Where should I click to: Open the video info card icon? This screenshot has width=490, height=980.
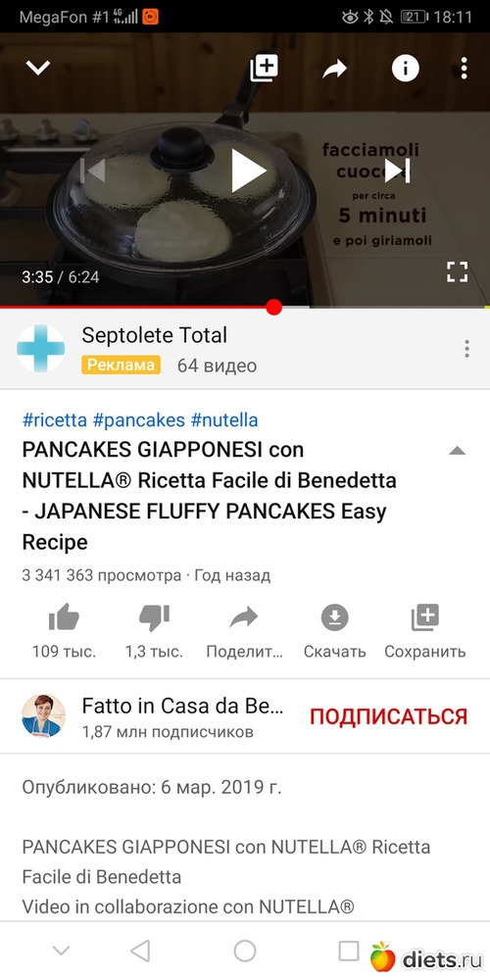pos(405,69)
